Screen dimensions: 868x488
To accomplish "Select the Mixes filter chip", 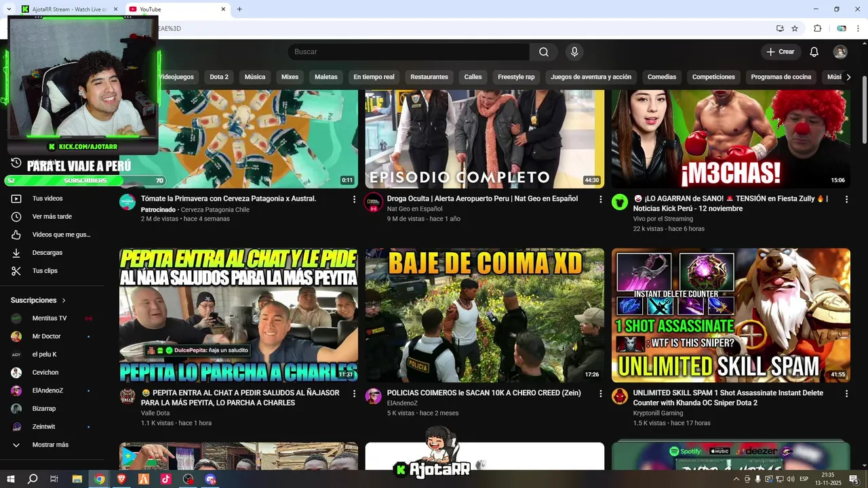I will (x=290, y=77).
